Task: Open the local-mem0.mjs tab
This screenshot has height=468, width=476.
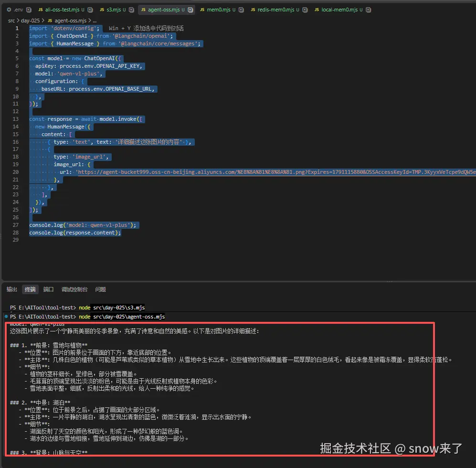Action: click(338, 10)
